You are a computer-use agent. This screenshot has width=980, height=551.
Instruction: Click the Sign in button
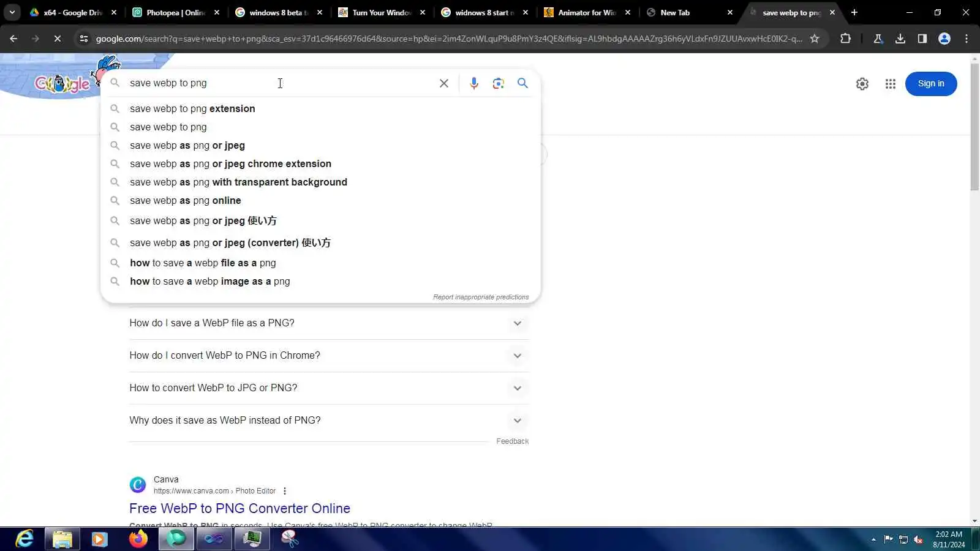pyautogui.click(x=931, y=84)
